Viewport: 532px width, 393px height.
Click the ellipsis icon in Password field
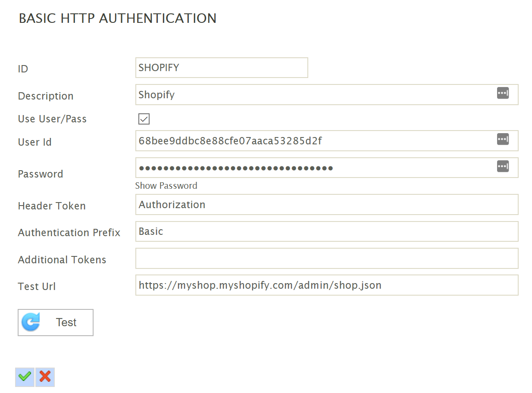point(503,166)
